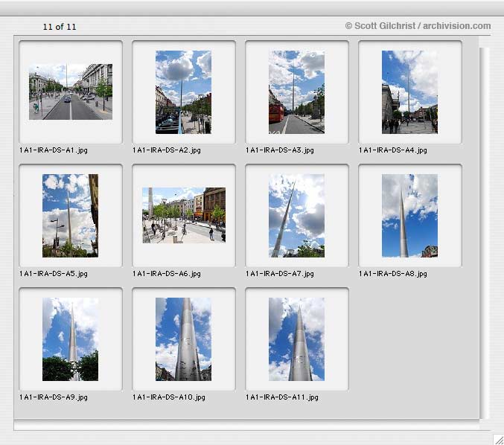Viewport: 504px width, 445px height.
Task: Click the filename label 1A1-IRA-DS-A4.jpg
Action: pyautogui.click(x=393, y=150)
